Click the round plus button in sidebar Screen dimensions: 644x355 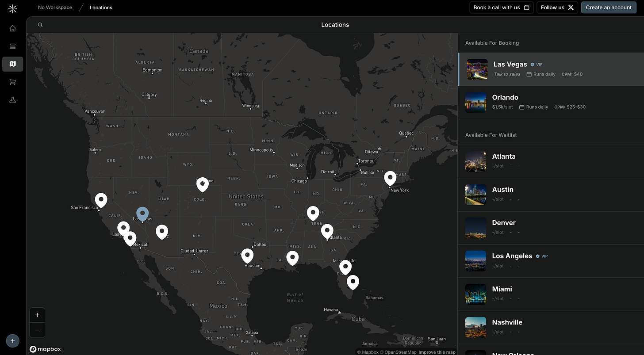point(12,341)
